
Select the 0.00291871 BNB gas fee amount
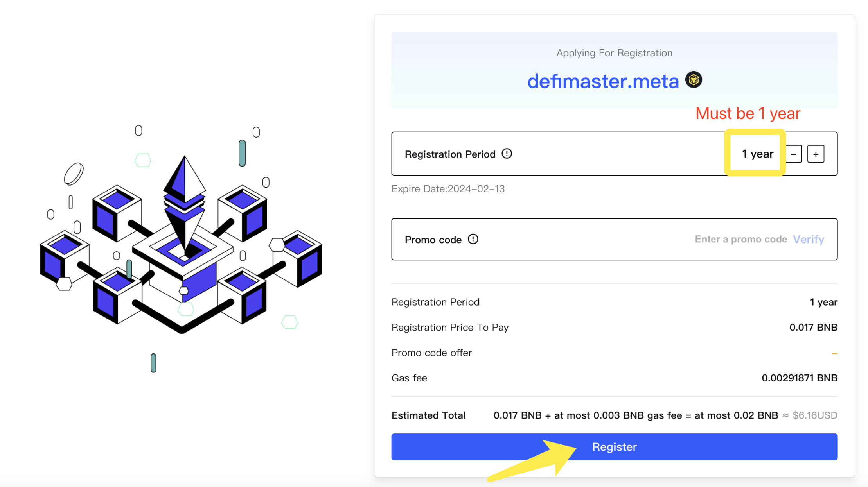point(799,378)
